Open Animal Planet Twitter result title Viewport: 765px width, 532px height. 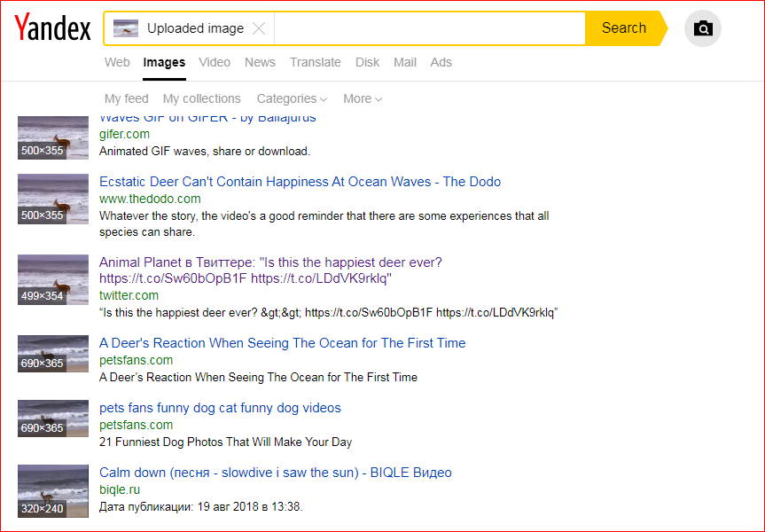click(x=270, y=270)
